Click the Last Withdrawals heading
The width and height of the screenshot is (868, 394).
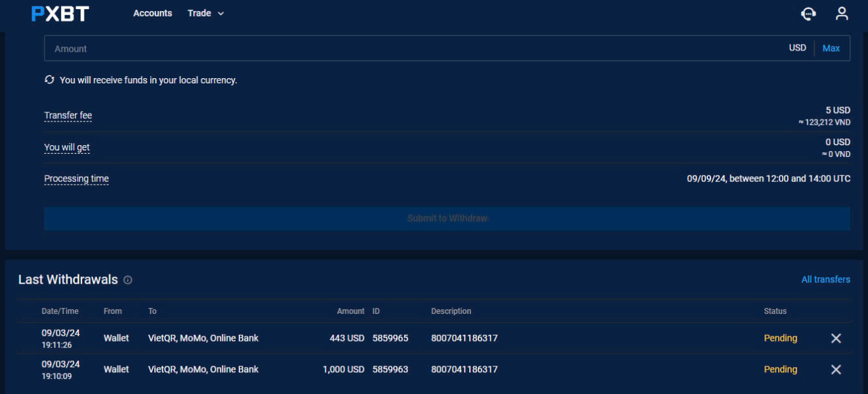(68, 280)
